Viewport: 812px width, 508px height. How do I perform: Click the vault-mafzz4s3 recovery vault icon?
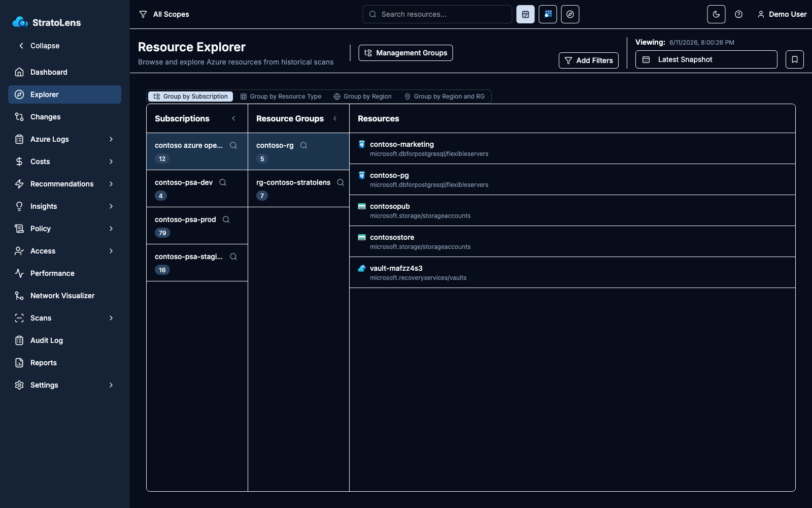coord(362,268)
